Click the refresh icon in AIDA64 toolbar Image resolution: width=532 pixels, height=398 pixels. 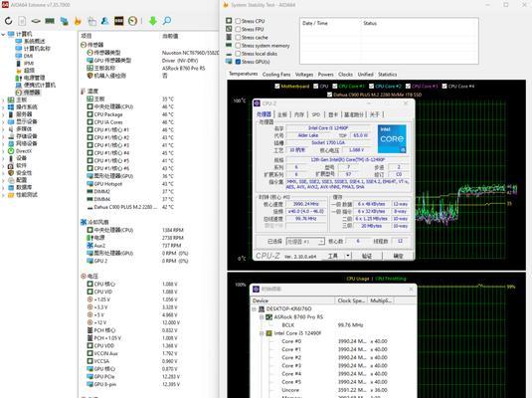[9, 21]
